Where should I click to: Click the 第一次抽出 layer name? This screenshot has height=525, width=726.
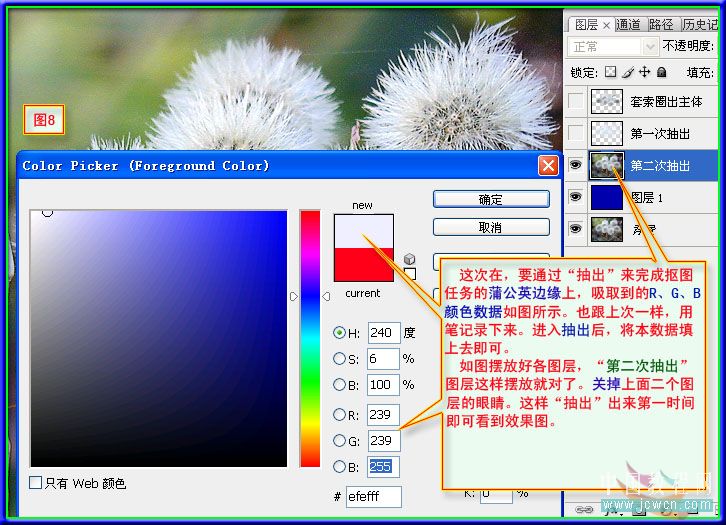(660, 133)
